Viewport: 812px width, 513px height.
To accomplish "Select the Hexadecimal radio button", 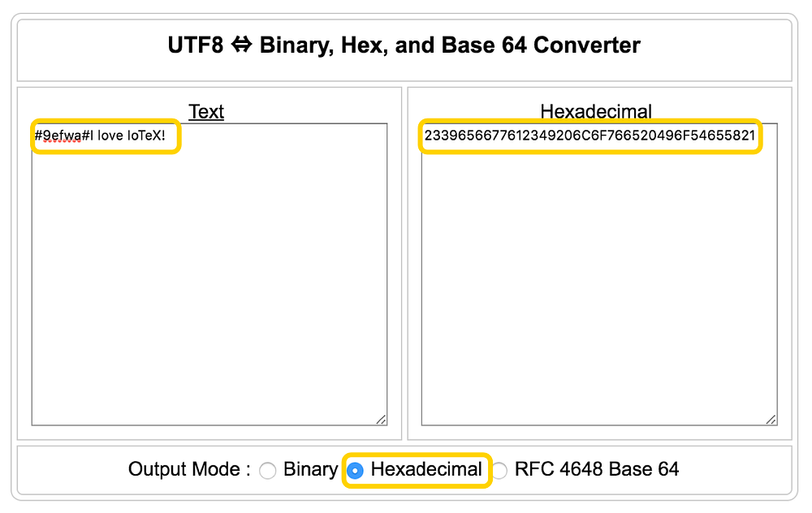I will 355,470.
